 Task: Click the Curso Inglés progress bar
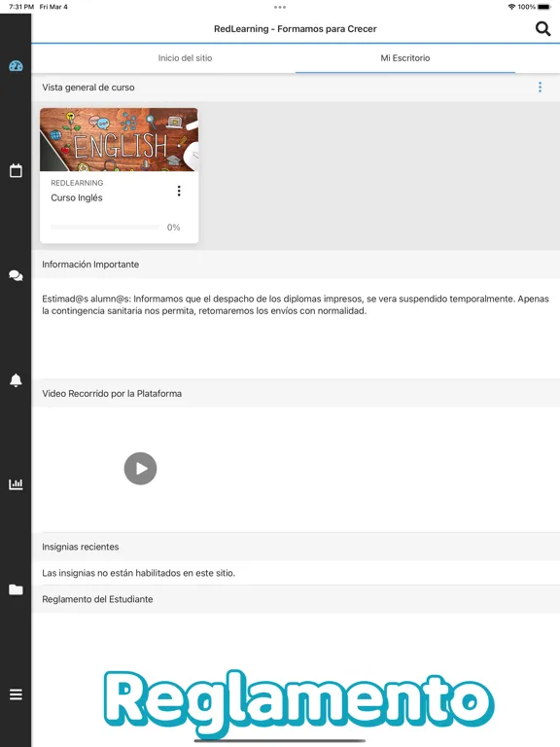tap(105, 228)
